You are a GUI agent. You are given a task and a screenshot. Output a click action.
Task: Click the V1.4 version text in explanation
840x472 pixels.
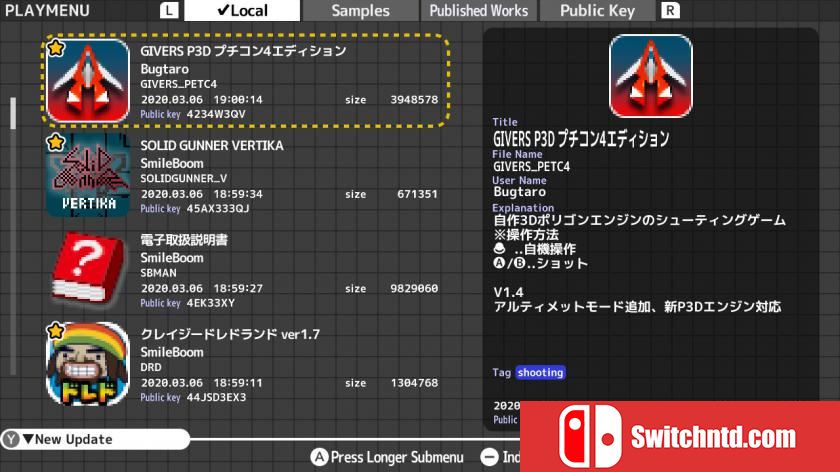point(508,293)
